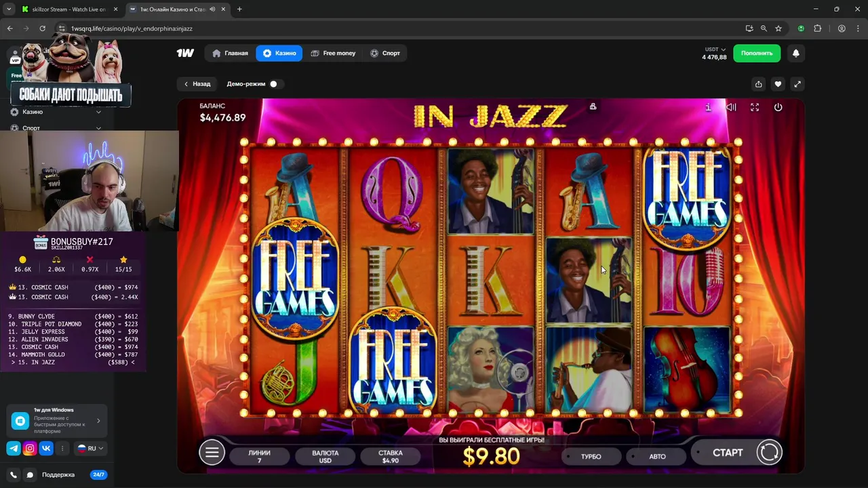Click the ЛИНИИ 7 lines button
This screenshot has height=488, width=868.
coord(259,456)
